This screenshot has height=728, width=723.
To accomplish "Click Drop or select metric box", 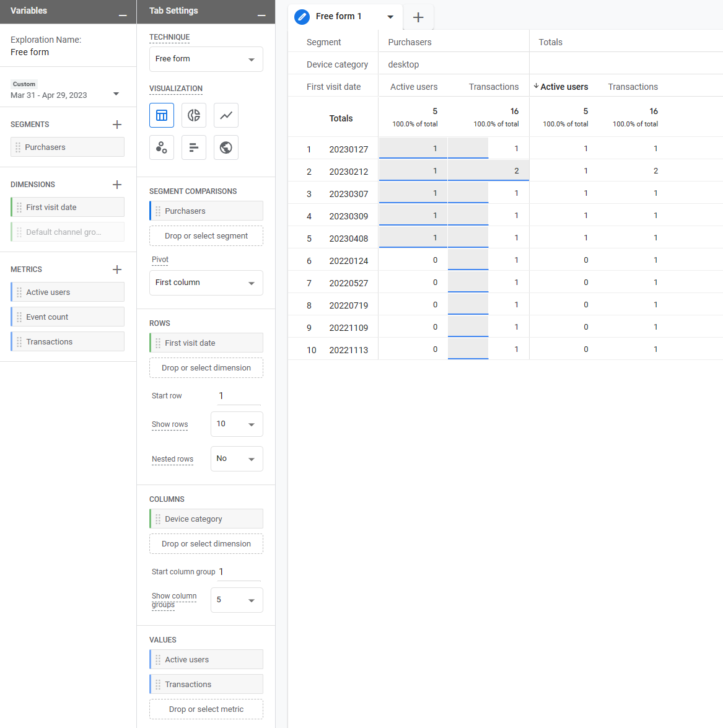I will point(206,709).
